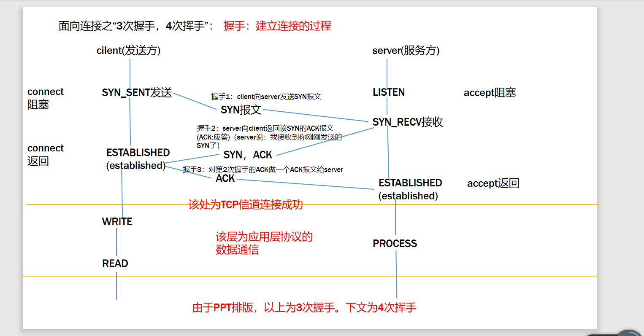644x336 pixels.
Task: Click the 'WRITE' label
Action: [x=117, y=222]
